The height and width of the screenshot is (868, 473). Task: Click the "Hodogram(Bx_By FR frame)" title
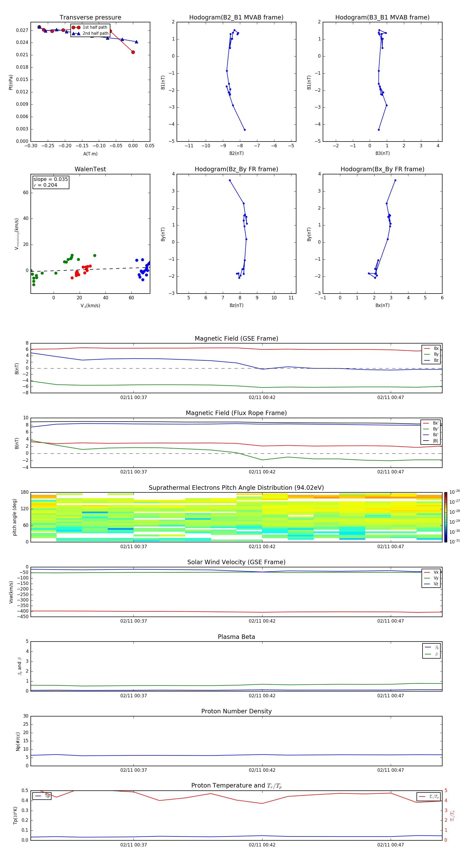(x=382, y=169)
